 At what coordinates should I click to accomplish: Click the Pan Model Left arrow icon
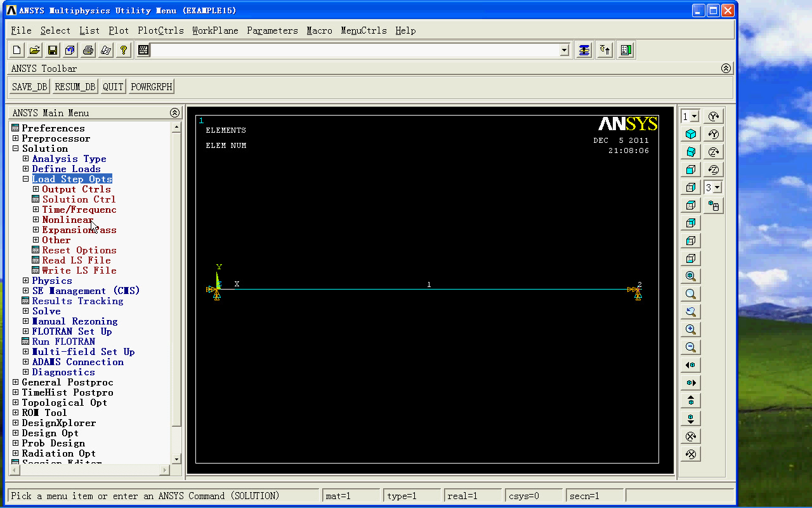691,365
